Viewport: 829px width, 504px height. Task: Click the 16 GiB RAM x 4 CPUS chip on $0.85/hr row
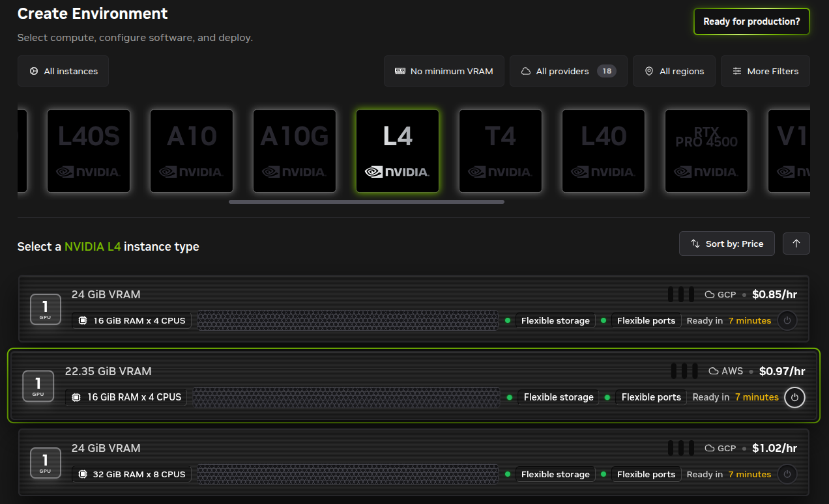coord(132,320)
